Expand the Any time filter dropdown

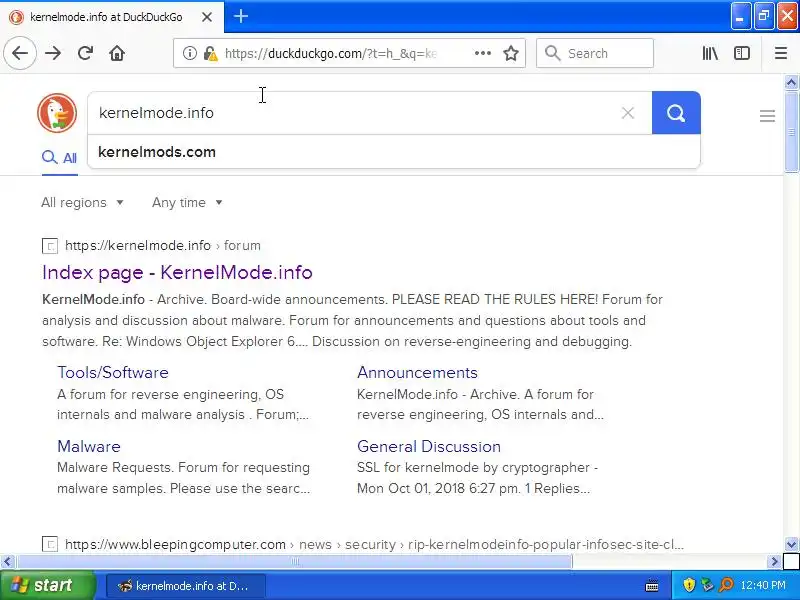click(x=187, y=203)
